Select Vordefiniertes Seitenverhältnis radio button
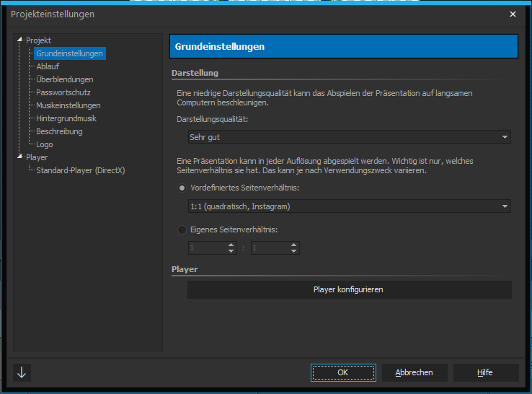 pyautogui.click(x=182, y=188)
